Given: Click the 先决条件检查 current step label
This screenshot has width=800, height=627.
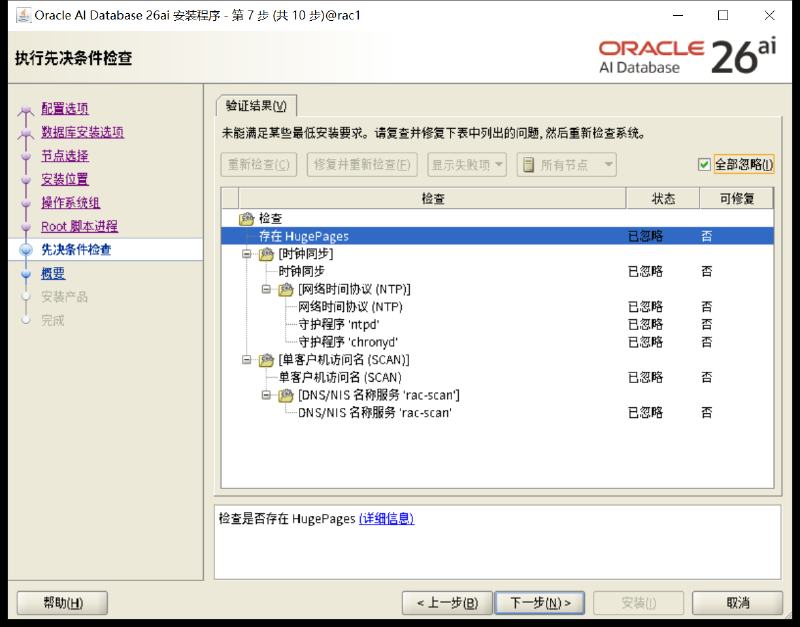Looking at the screenshot, I should (x=76, y=249).
